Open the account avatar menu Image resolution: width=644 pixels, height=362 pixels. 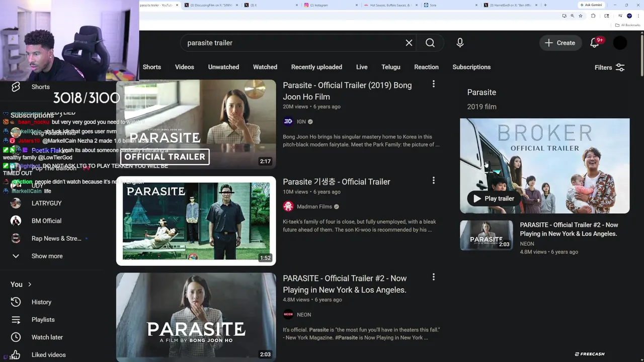coord(620,43)
